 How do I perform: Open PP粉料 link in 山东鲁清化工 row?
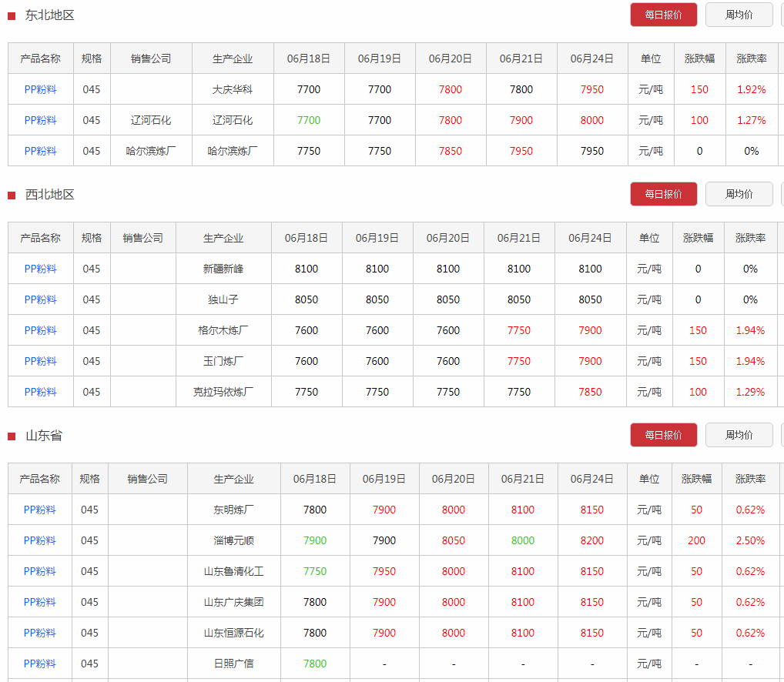tap(39, 572)
